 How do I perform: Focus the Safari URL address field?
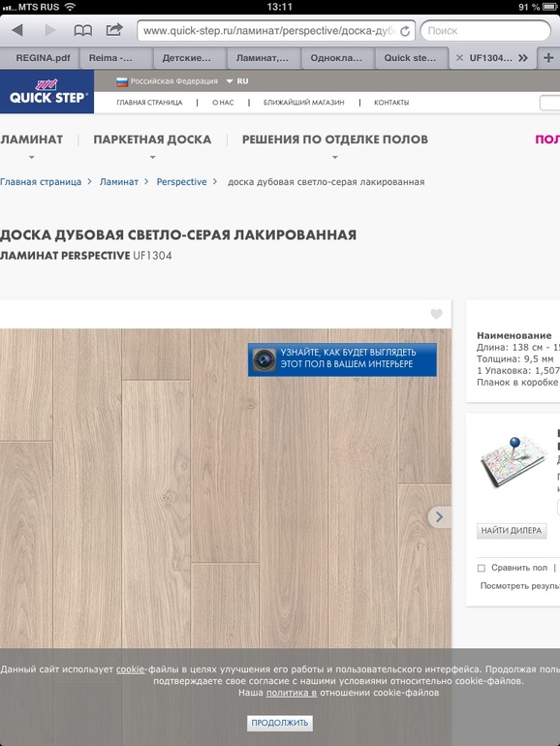coord(276,31)
